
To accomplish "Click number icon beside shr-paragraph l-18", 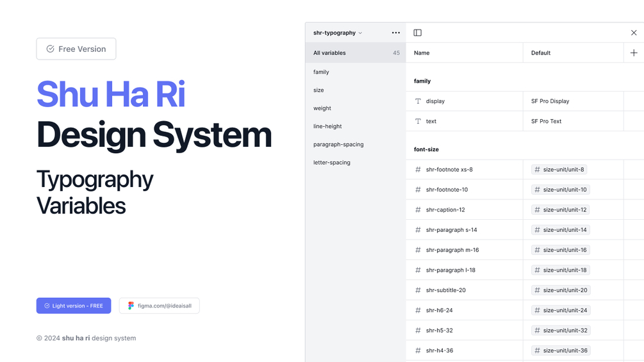I will point(418,270).
